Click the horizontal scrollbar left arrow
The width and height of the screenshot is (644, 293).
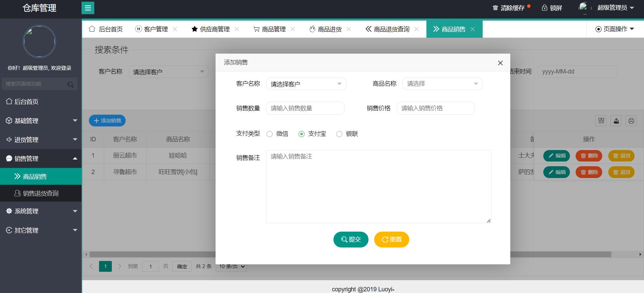click(86, 255)
